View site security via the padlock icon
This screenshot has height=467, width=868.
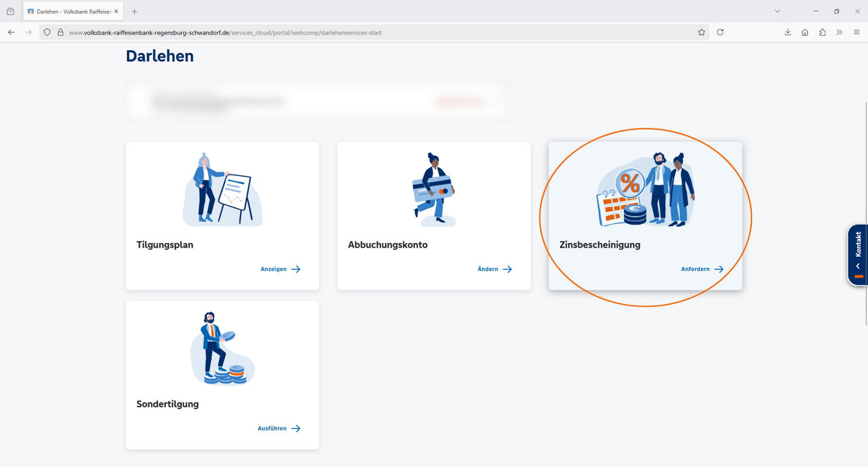coord(60,32)
